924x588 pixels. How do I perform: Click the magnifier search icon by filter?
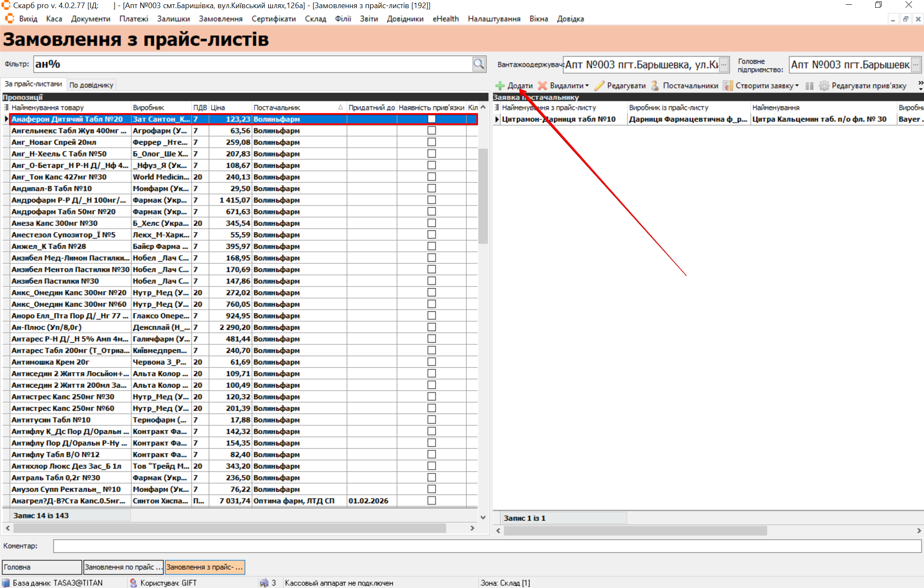click(x=479, y=64)
